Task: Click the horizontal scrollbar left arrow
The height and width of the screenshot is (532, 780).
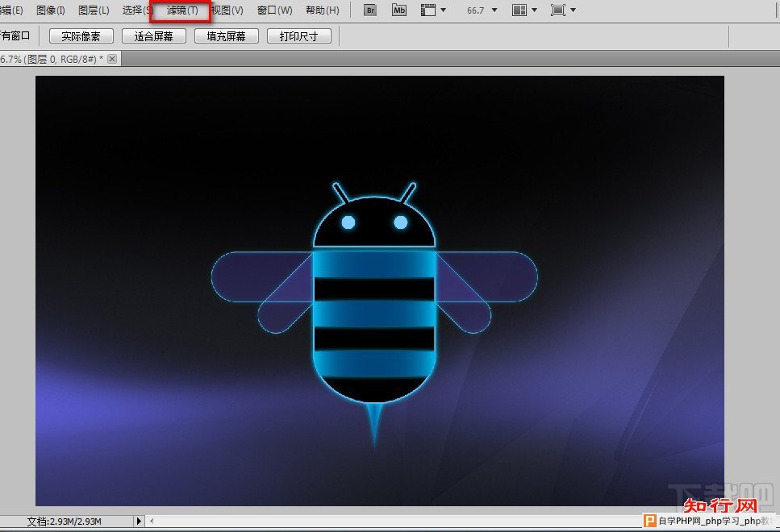Action: (x=152, y=521)
